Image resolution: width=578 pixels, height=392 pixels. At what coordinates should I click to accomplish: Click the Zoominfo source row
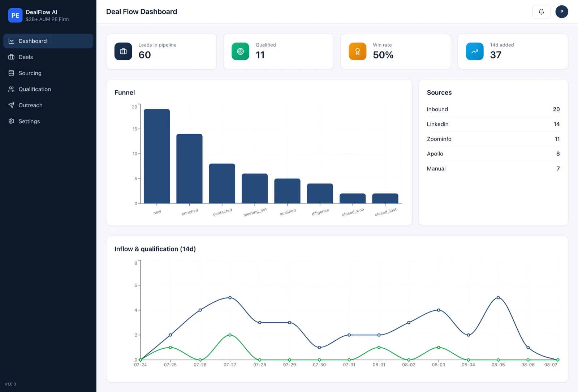(493, 139)
